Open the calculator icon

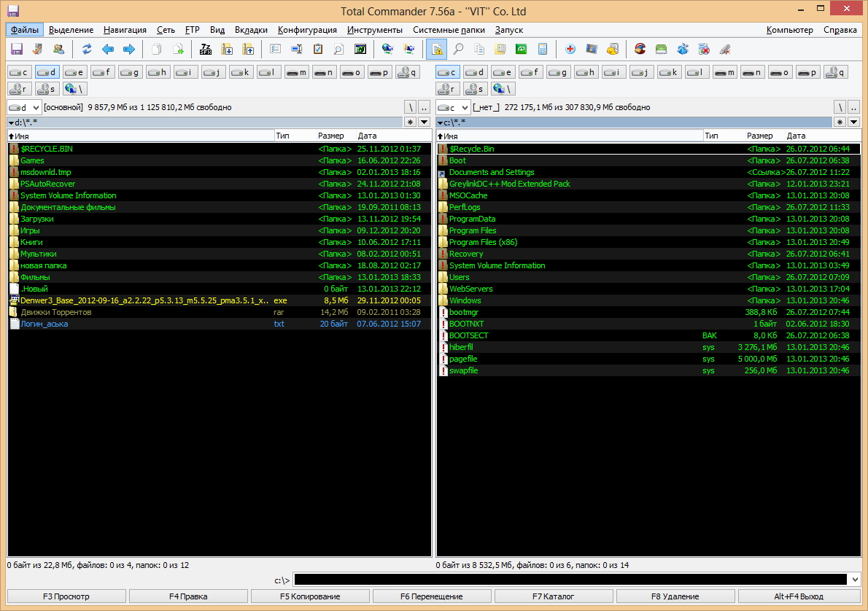point(543,50)
